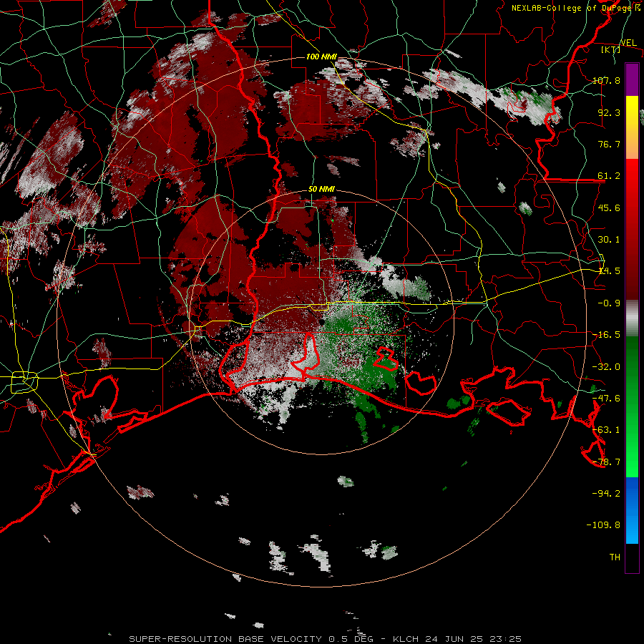Pick the gray segment of the color bar
The image size is (644, 644).
coord(632,318)
